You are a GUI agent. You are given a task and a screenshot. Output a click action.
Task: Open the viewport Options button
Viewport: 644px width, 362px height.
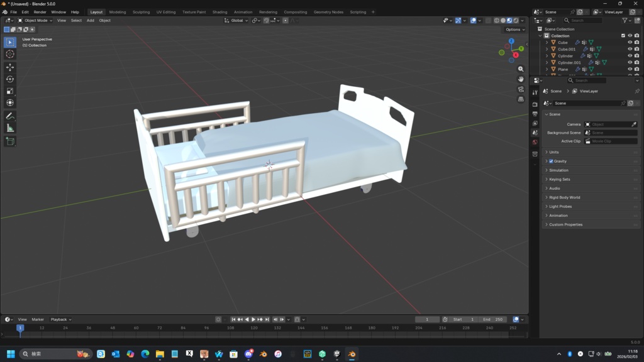coord(514,29)
